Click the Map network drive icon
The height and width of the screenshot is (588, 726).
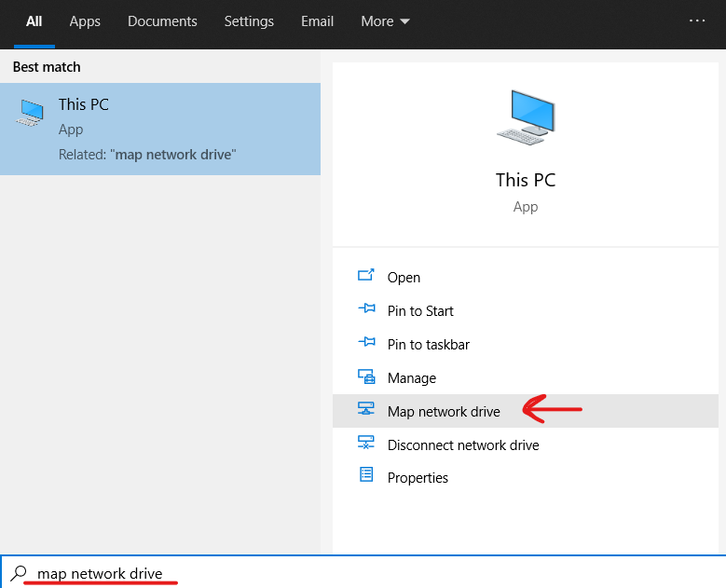click(366, 410)
